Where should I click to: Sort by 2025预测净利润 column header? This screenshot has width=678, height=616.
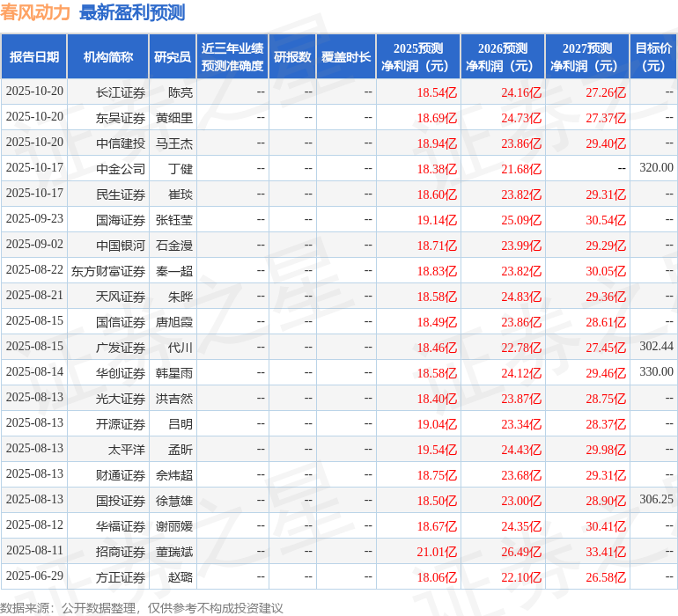pos(418,57)
